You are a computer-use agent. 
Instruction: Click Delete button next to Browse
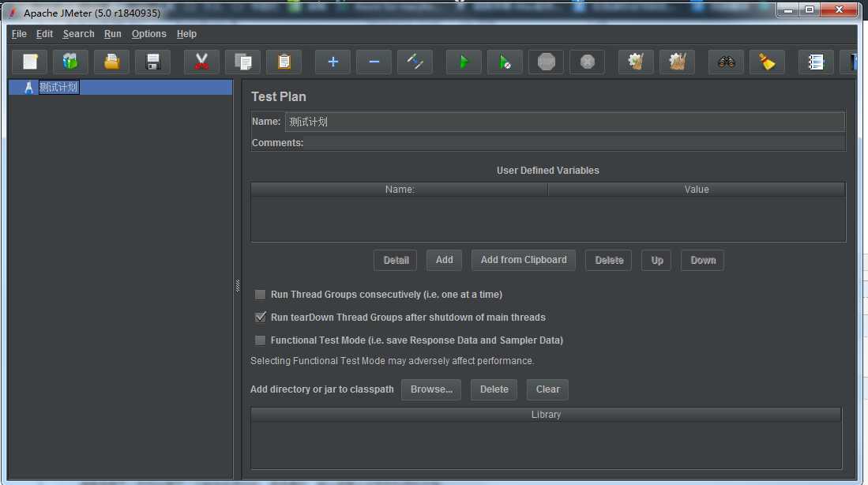pos(494,389)
